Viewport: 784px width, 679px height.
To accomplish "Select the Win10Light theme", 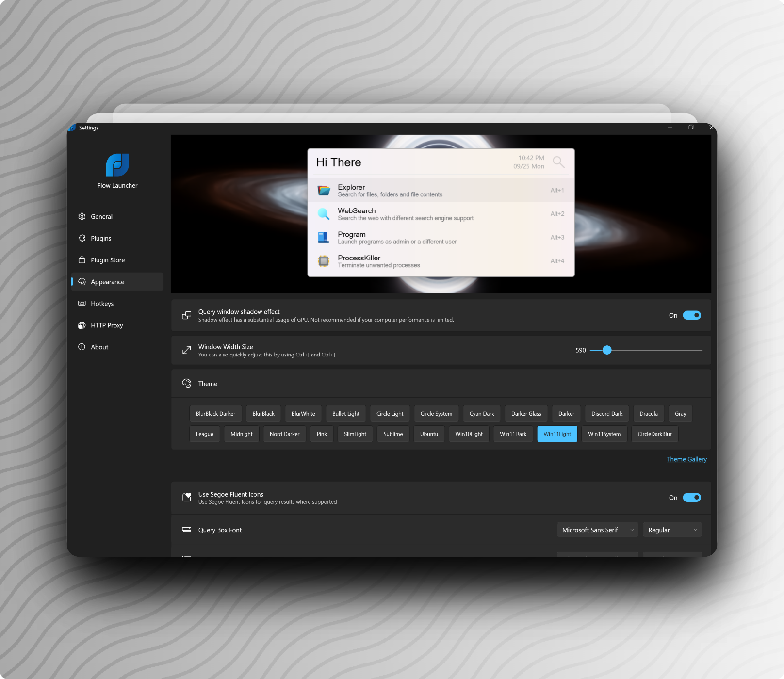I will (x=469, y=434).
